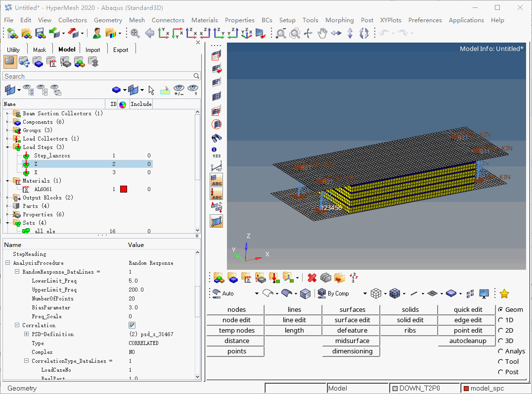Collapse the AnalysisProcedure section
This screenshot has height=394, width=532.
pyautogui.click(x=7, y=262)
